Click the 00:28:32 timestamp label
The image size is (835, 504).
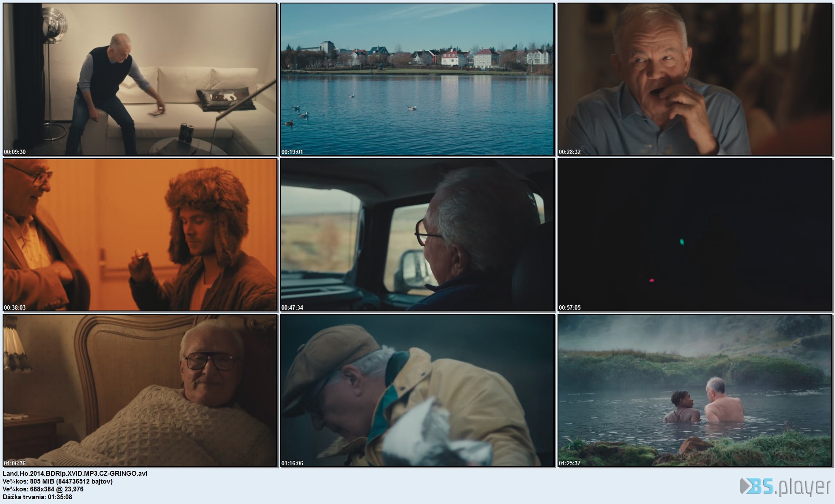(570, 152)
